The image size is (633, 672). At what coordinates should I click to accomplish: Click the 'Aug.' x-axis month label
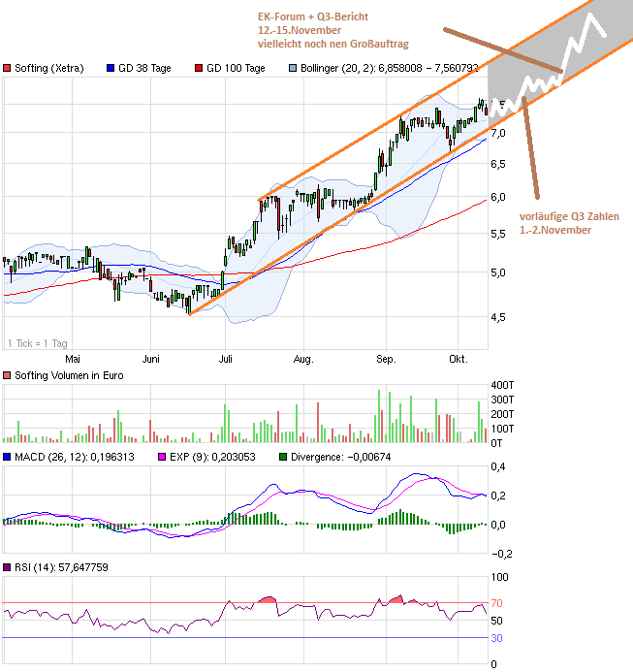click(303, 359)
